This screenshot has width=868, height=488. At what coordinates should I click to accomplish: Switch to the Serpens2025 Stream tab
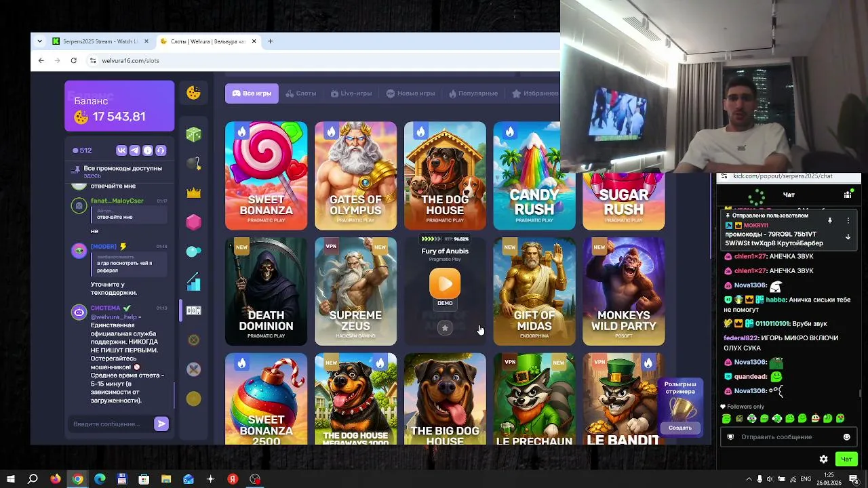pos(100,41)
